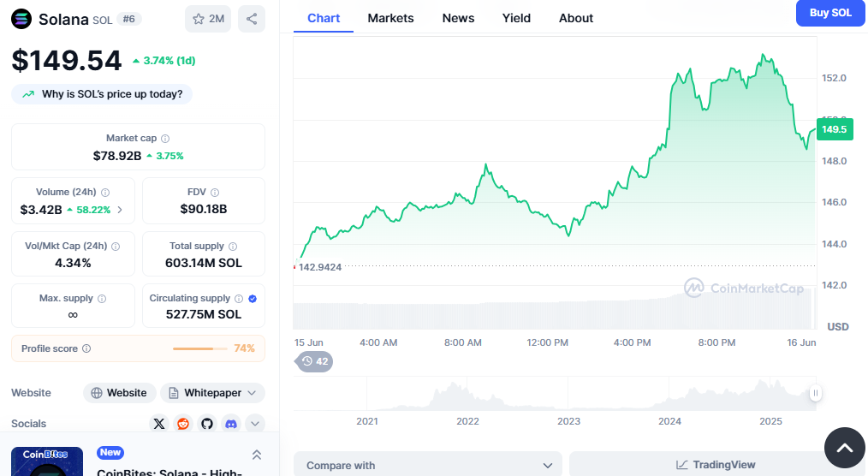Open Solana's GitHub social link
This screenshot has height=476, width=868.
point(206,423)
